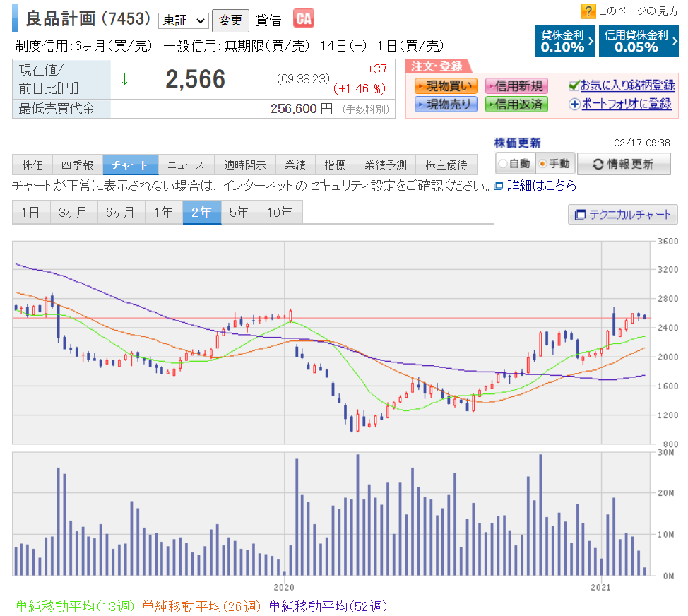Click the 単純移動平均(13週) legend label
This screenshot has width=688, height=616.
click(x=75, y=607)
